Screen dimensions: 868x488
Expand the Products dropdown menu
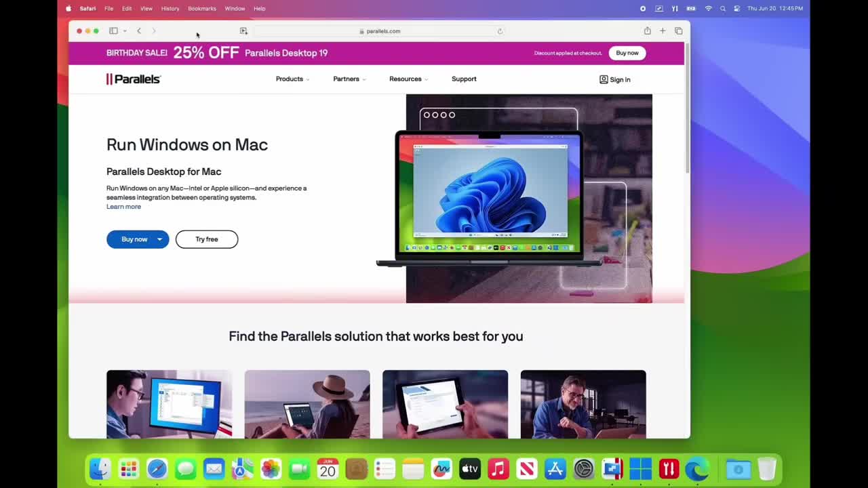pyautogui.click(x=292, y=79)
